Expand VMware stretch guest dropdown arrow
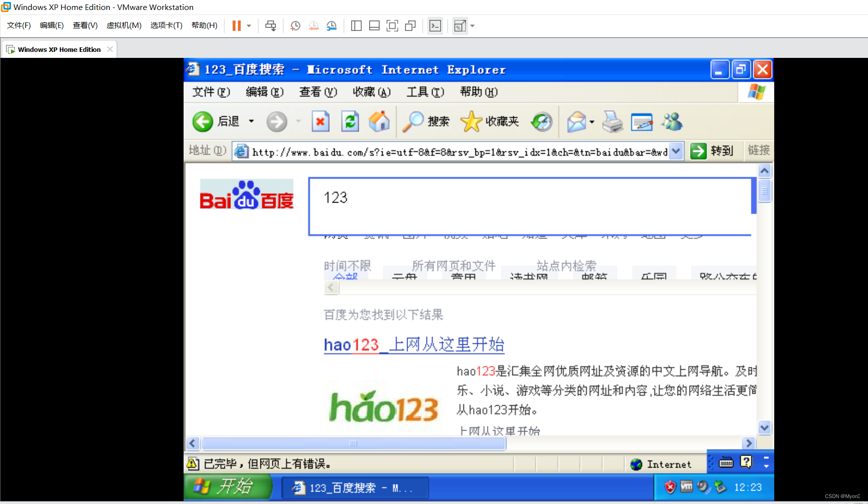This screenshot has height=504, width=868. click(x=472, y=26)
